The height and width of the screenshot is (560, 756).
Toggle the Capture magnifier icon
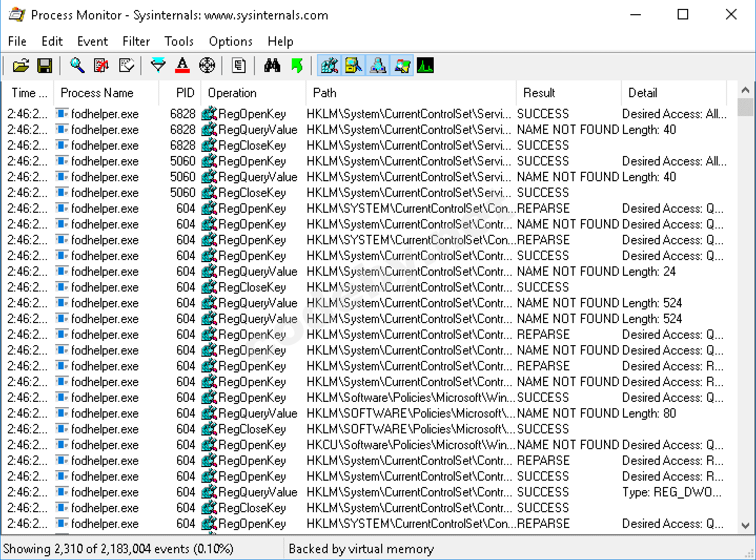pos(77,66)
